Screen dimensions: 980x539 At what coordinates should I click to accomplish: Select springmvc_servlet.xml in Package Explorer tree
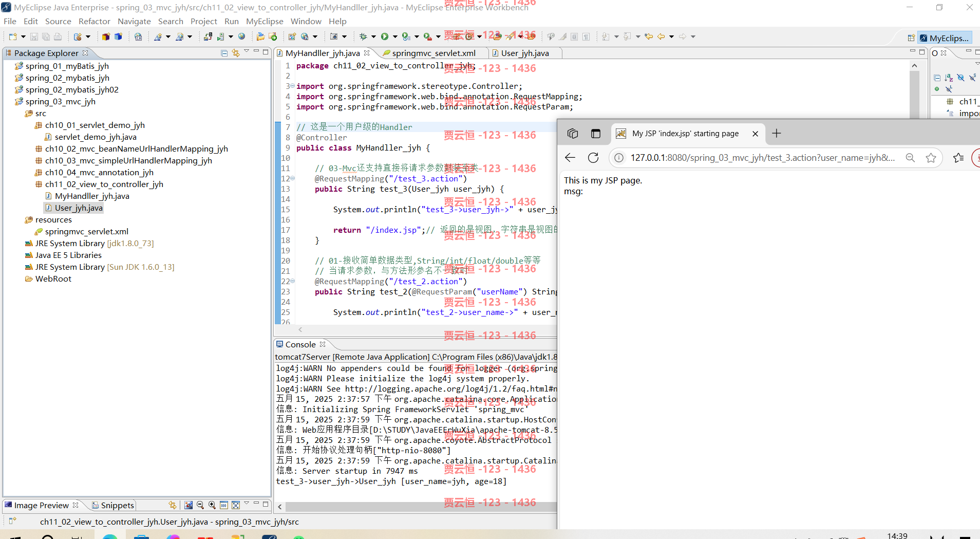pos(86,231)
